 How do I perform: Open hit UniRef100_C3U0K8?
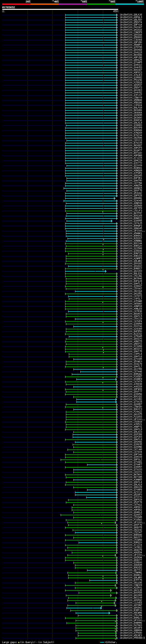131,40
